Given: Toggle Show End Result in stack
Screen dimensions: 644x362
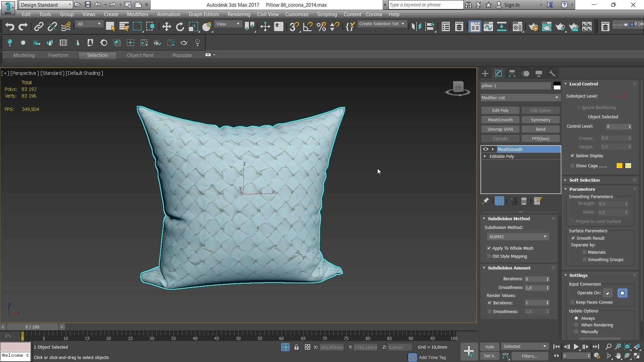Looking at the screenshot, I should click(x=499, y=201).
